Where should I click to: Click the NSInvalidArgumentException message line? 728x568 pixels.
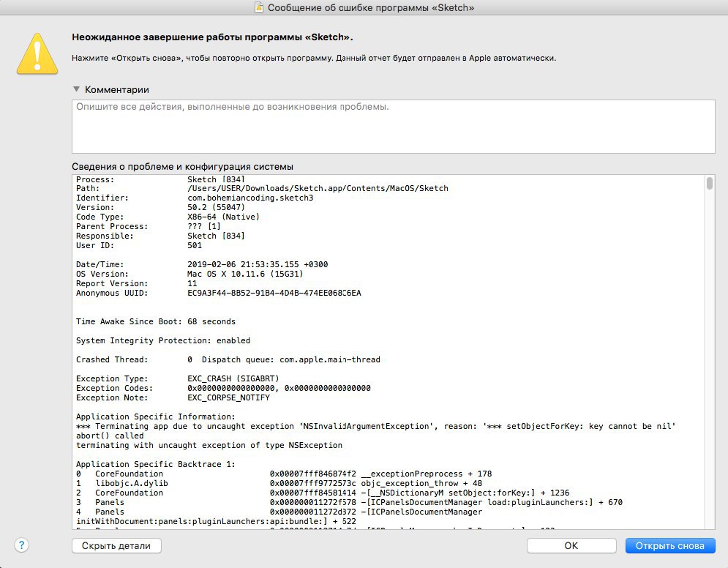pos(375,426)
